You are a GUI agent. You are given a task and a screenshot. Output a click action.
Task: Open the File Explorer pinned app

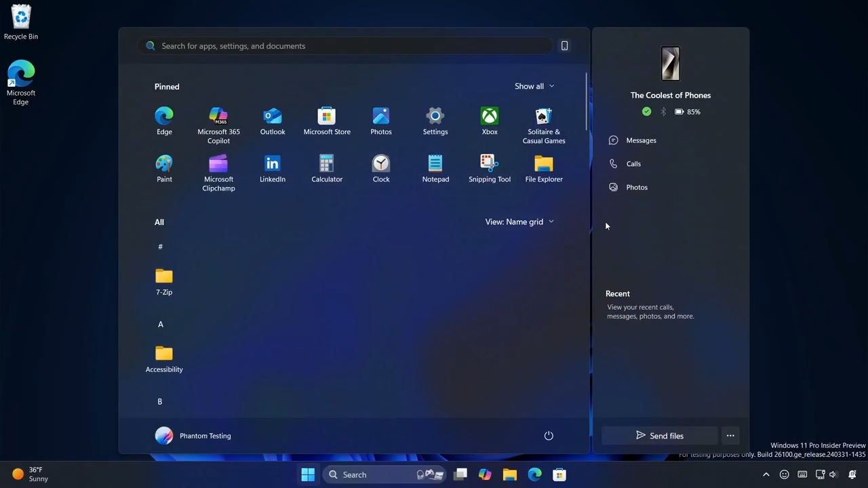(x=544, y=169)
